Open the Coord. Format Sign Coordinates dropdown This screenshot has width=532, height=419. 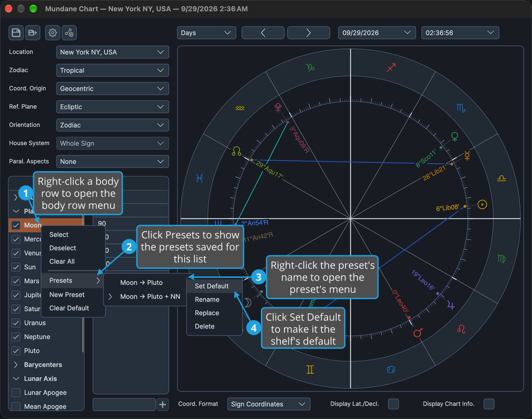pyautogui.click(x=268, y=404)
